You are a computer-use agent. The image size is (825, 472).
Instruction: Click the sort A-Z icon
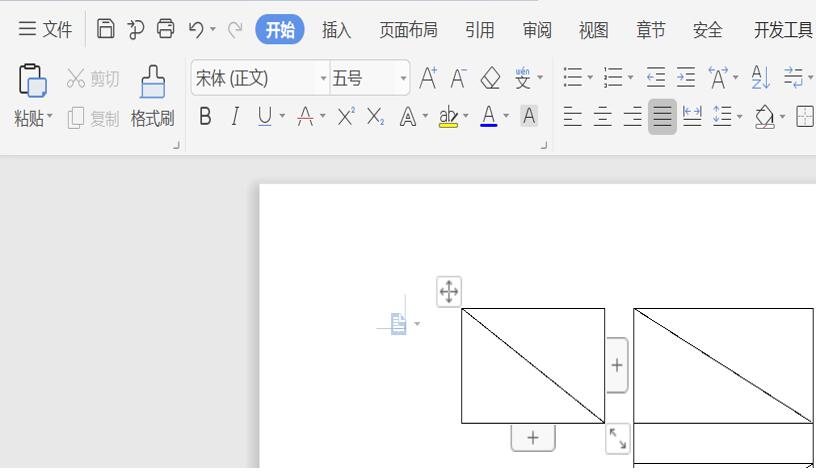(x=761, y=77)
